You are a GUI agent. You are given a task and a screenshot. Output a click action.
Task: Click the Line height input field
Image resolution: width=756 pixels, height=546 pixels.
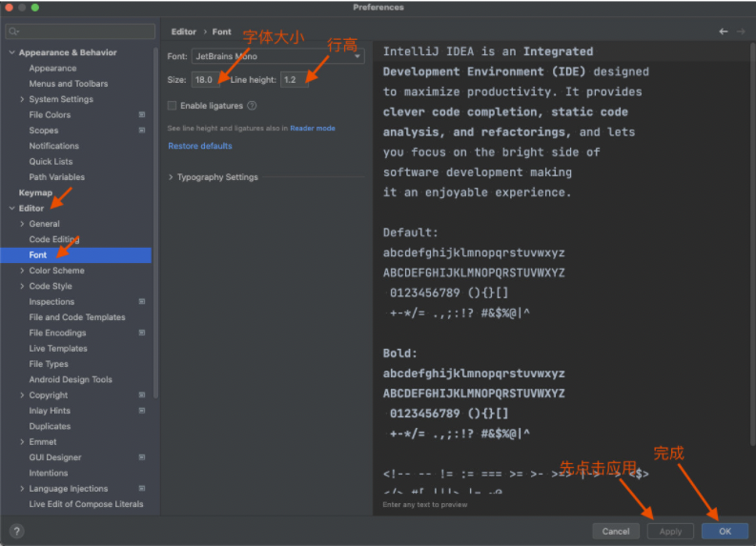pyautogui.click(x=295, y=79)
